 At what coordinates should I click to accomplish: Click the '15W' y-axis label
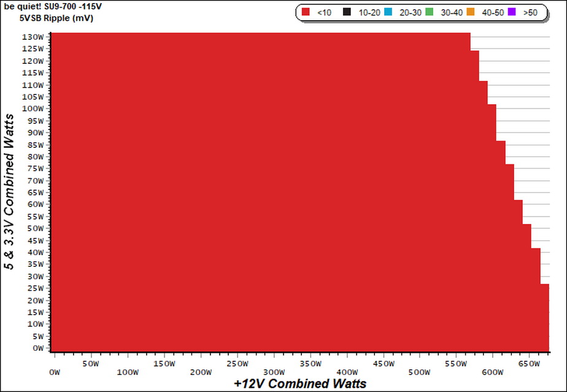[36, 312]
